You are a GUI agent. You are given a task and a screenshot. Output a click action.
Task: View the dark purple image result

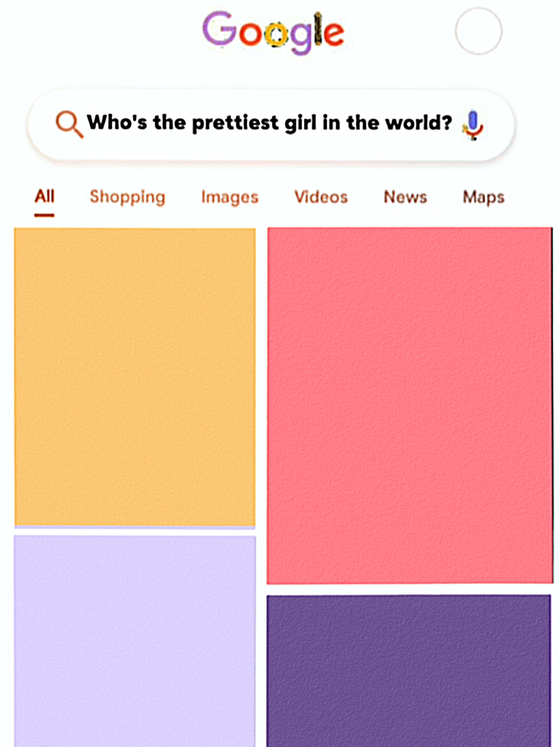408,670
